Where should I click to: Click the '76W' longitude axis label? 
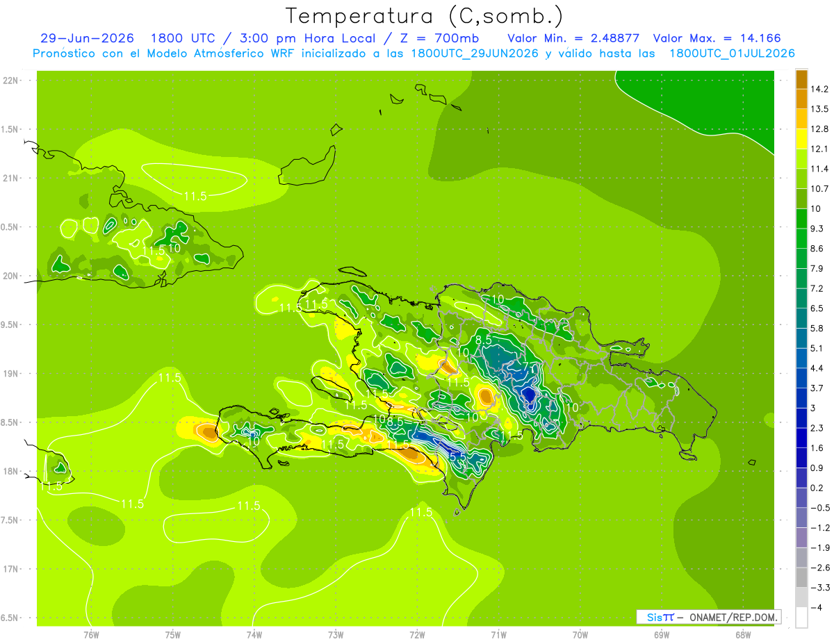[91, 635]
